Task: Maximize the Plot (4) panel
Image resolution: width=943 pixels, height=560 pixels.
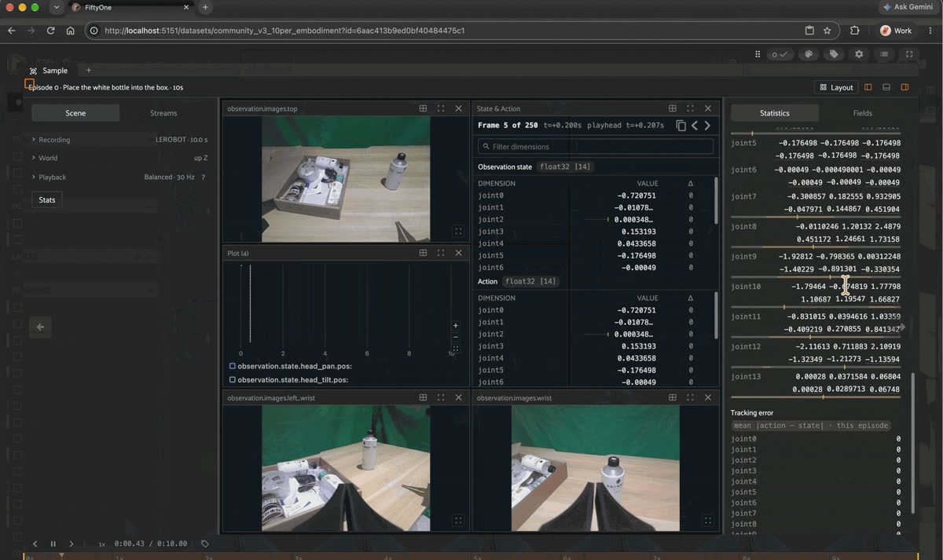Action: 441,253
